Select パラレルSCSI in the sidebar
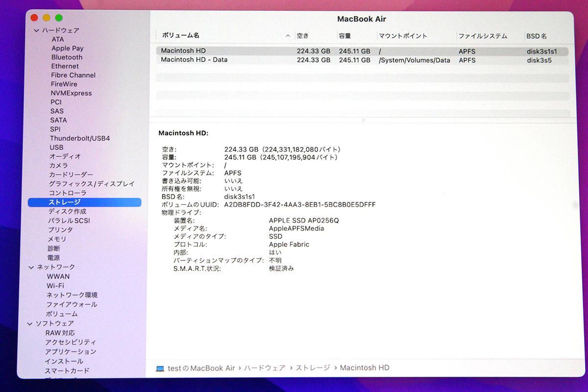The height and width of the screenshot is (392, 588). click(x=69, y=220)
